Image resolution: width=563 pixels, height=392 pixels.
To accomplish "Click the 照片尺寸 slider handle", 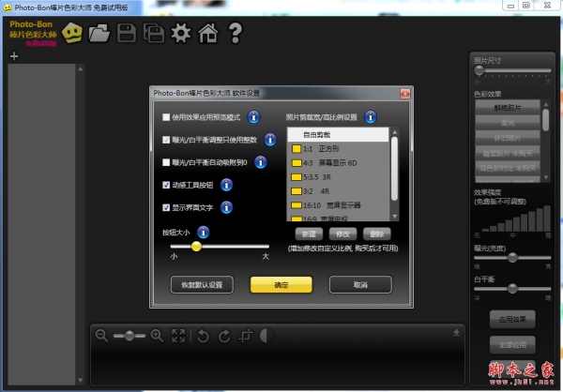I will coord(479,70).
